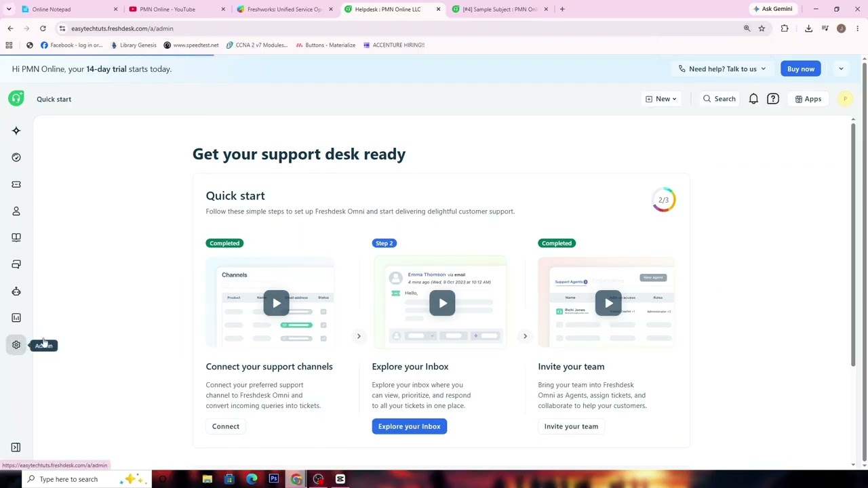The image size is (868, 488).
Task: Open Buttons - Materialize bookmark
Action: 325,45
